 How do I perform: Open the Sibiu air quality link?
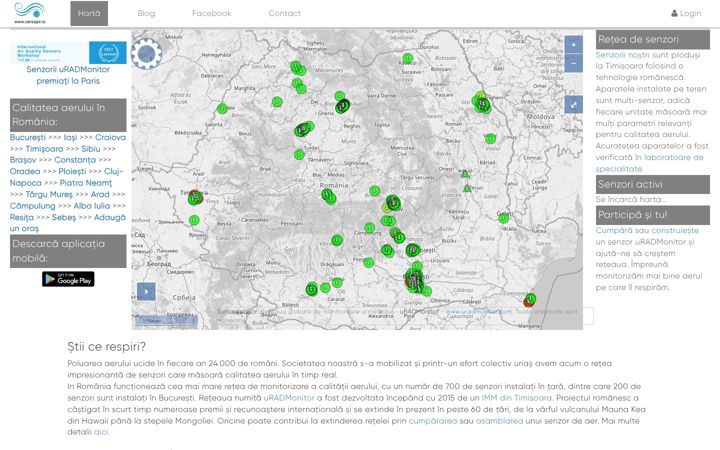click(x=90, y=149)
